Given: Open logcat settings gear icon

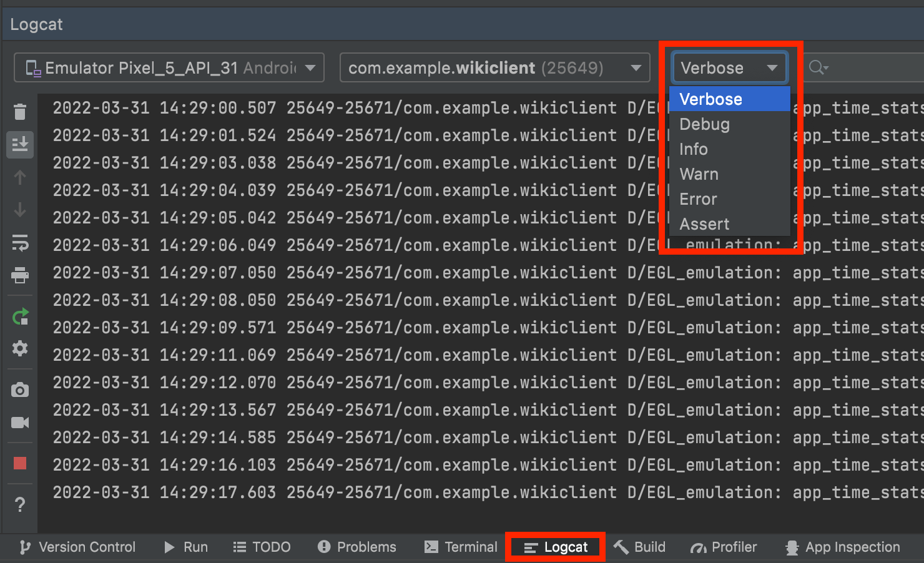Looking at the screenshot, I should tap(20, 348).
